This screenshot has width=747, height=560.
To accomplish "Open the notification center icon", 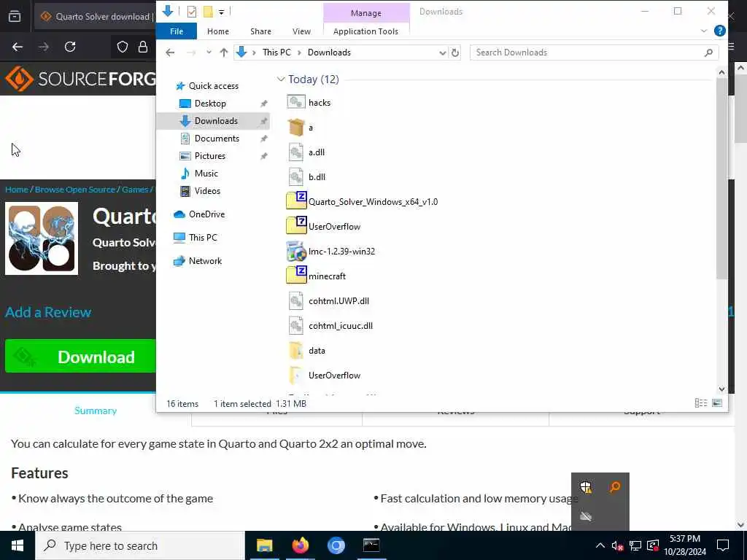I will [723, 545].
